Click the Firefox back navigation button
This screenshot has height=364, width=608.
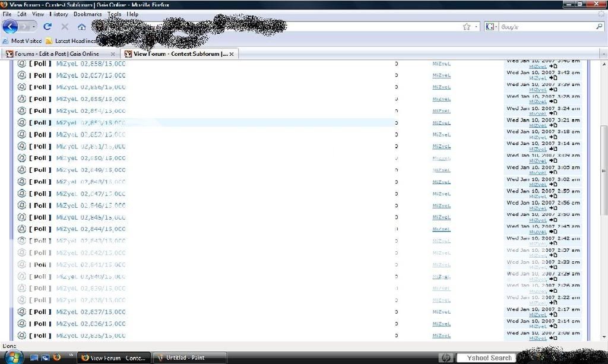pyautogui.click(x=11, y=27)
